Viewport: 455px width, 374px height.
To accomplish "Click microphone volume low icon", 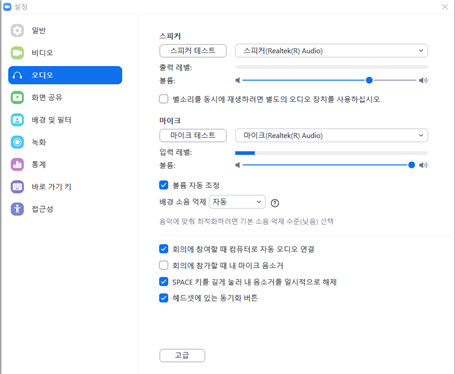I will click(x=238, y=165).
